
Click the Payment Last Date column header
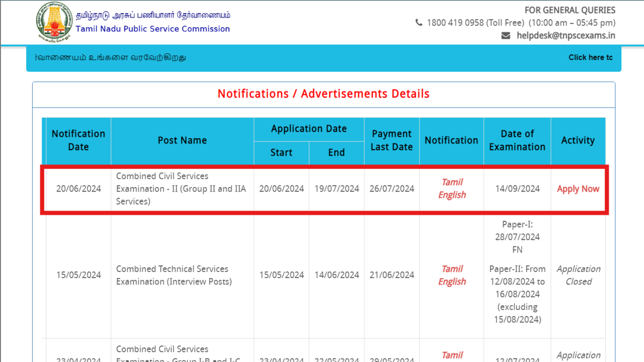[391, 140]
